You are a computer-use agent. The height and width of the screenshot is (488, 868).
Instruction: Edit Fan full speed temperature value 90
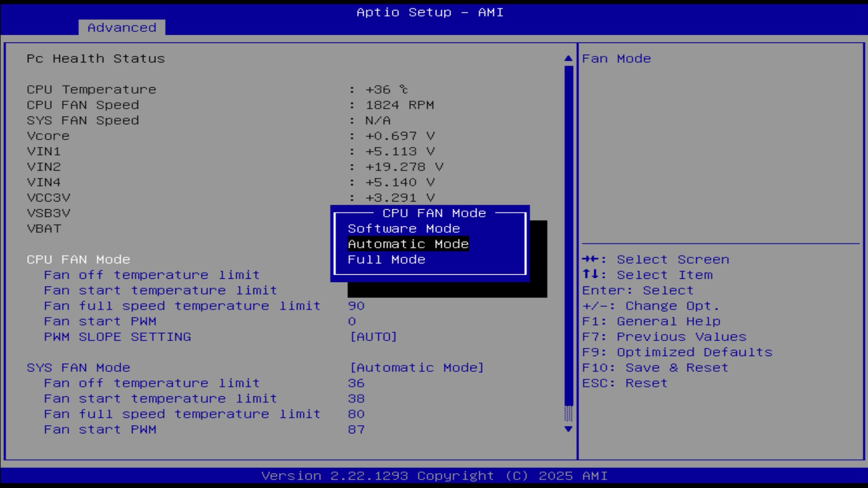[x=356, y=306]
